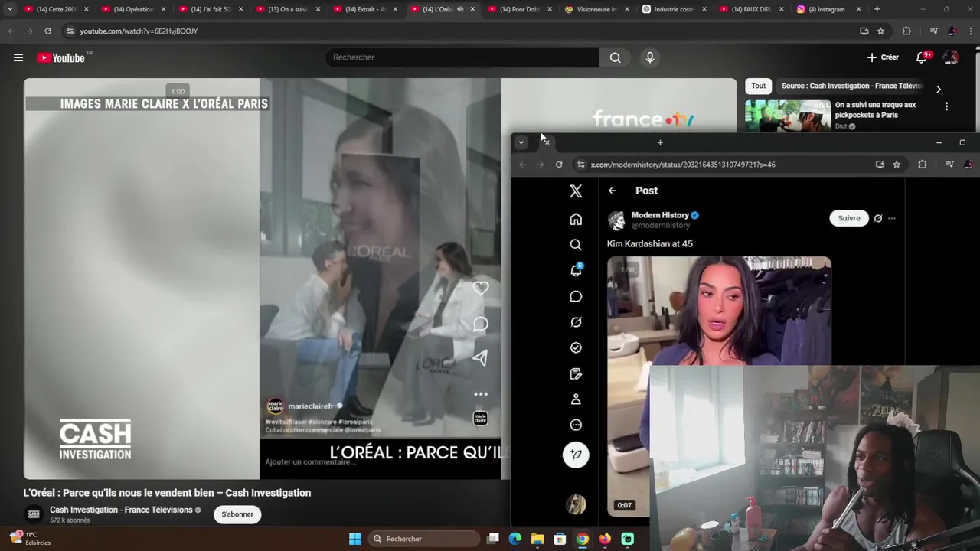Switch to '(14) Poor Dobl' tab

(519, 9)
